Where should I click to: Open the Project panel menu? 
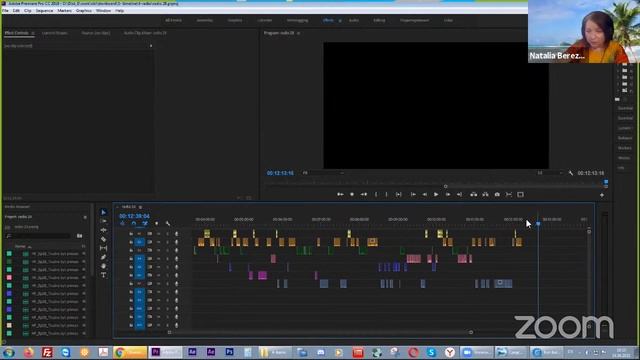click(x=85, y=217)
